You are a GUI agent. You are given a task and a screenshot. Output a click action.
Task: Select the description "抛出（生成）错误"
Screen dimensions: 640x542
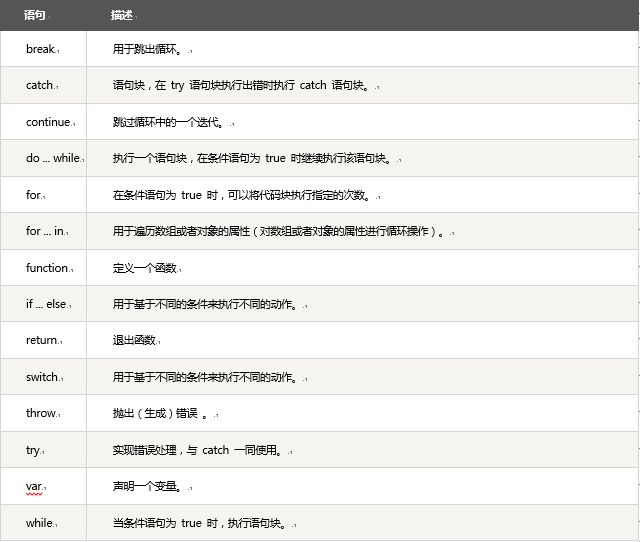click(160, 414)
